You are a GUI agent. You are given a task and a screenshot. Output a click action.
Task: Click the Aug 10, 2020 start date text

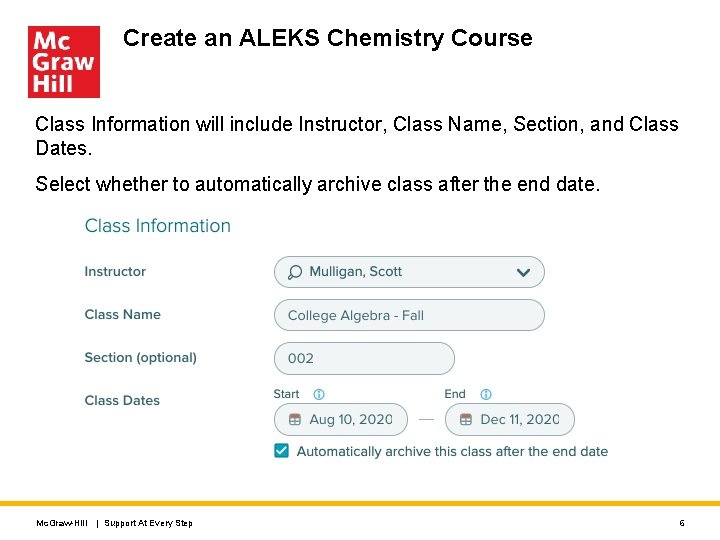click(x=351, y=420)
